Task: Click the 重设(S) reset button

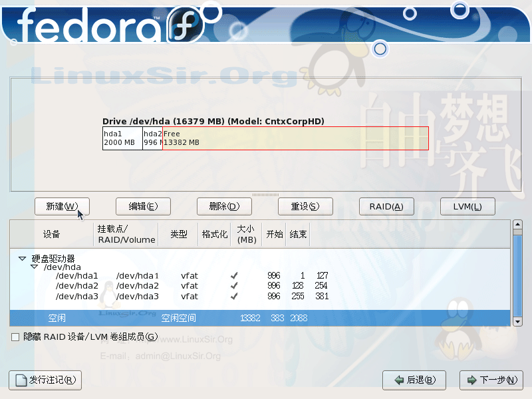Action: pyautogui.click(x=305, y=206)
